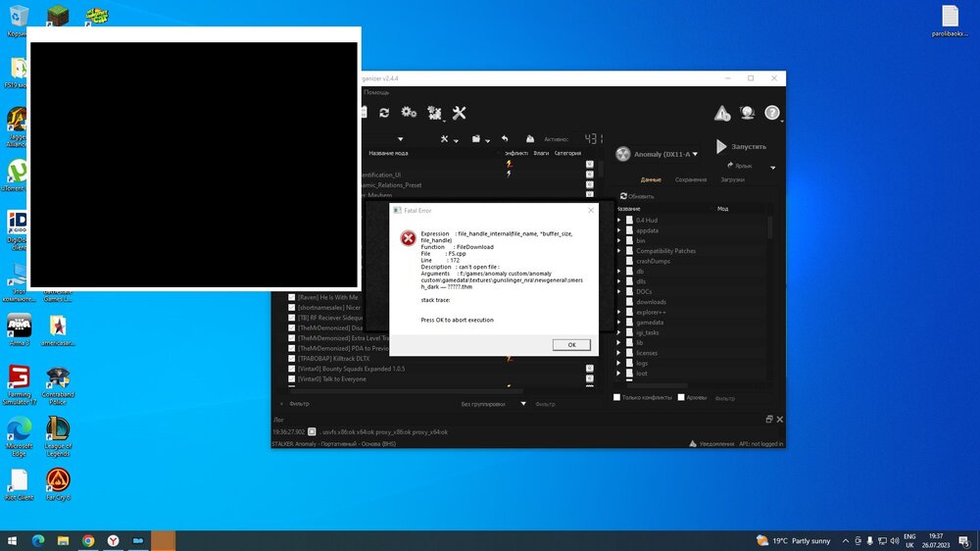Open the executables gears icon

pyautogui.click(x=409, y=113)
